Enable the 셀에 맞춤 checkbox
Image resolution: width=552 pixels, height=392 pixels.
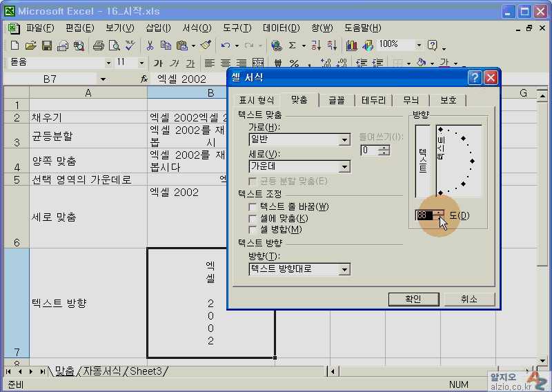coord(253,218)
